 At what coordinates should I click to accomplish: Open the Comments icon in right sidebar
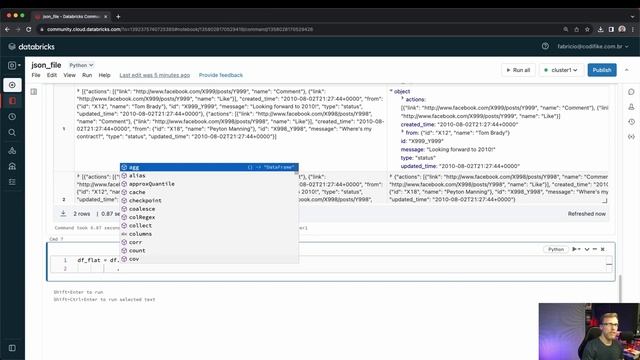point(631,92)
